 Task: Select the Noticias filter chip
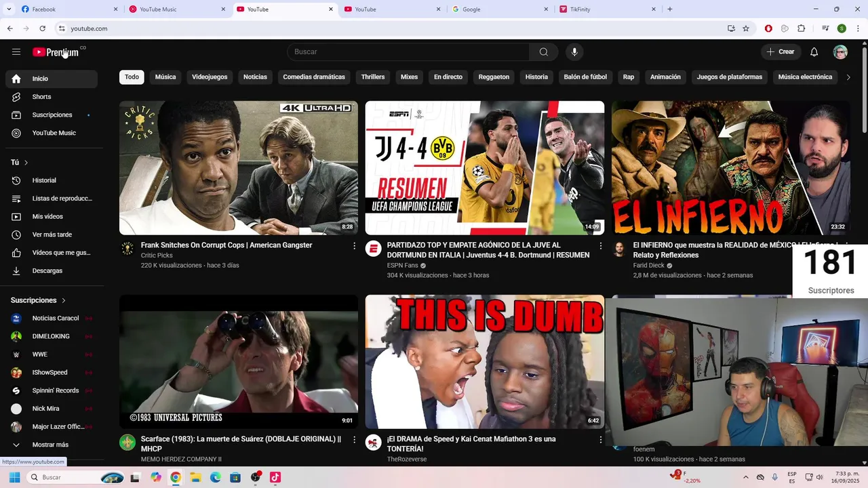255,77
